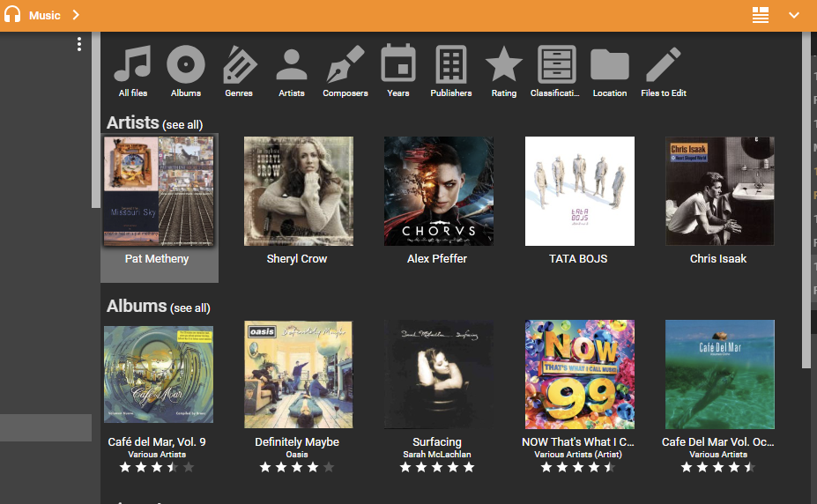Open the three-dot menu in sidebar
817x504 pixels.
coord(79,44)
